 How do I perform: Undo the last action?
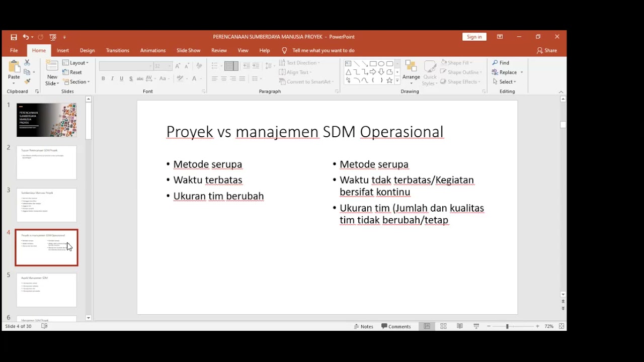tap(25, 37)
